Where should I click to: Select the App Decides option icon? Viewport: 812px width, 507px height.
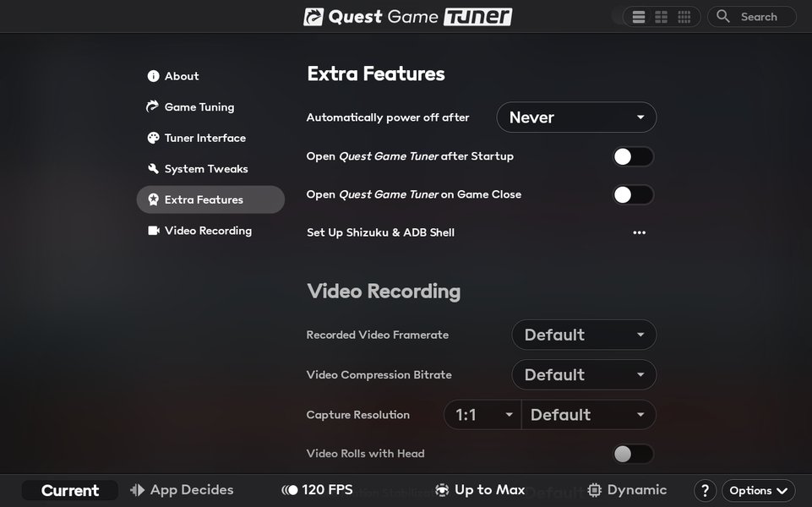tap(137, 490)
